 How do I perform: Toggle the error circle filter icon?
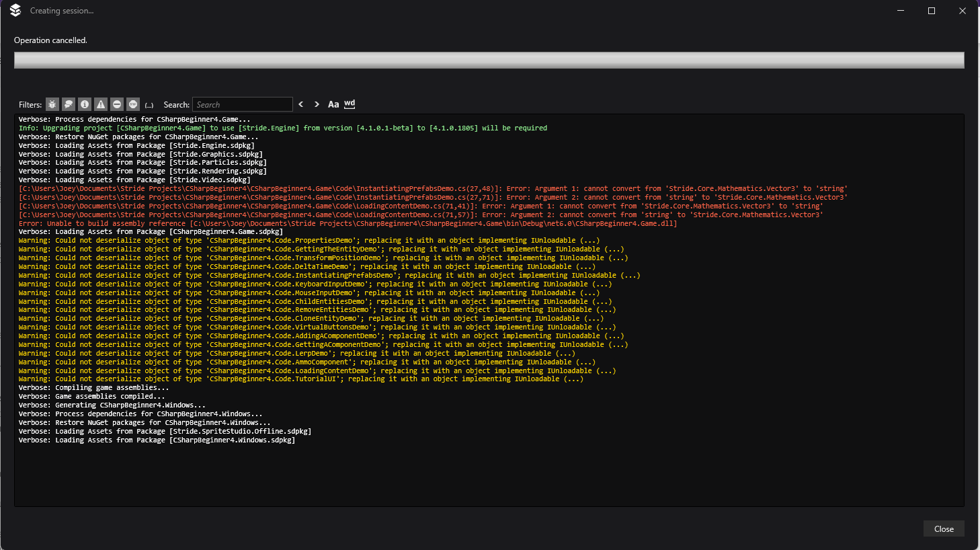pos(116,104)
